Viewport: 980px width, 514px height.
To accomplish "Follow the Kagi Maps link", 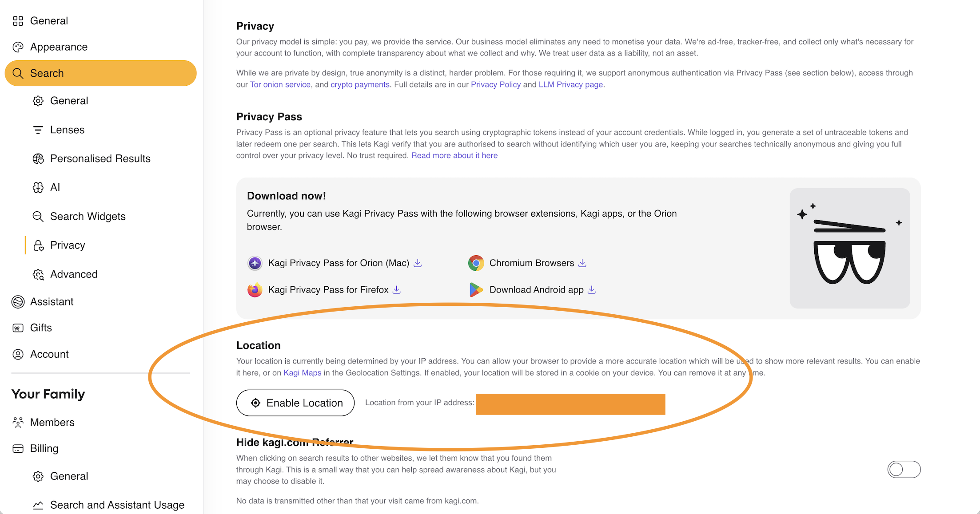I will coord(302,373).
